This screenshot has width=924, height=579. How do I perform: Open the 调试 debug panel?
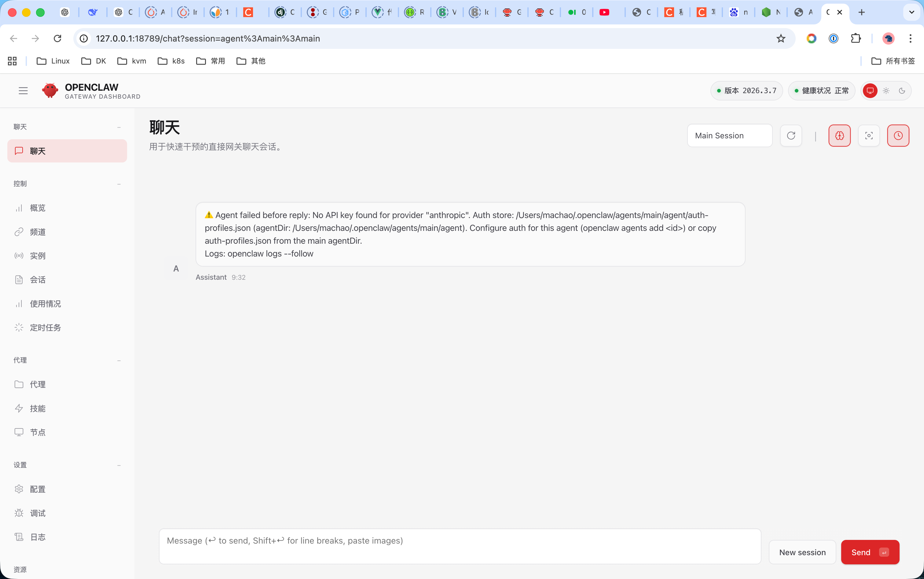37,513
